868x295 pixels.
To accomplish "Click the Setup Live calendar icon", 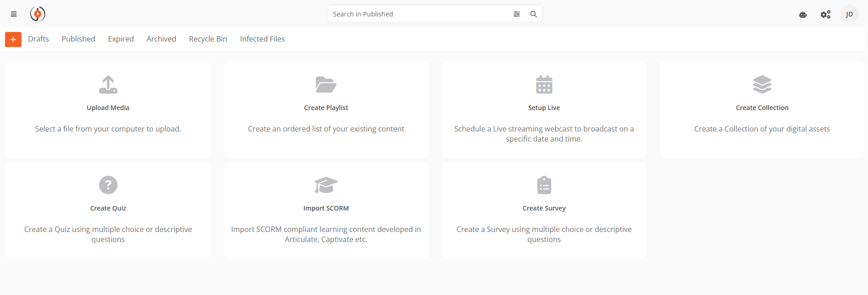I will pos(544,84).
